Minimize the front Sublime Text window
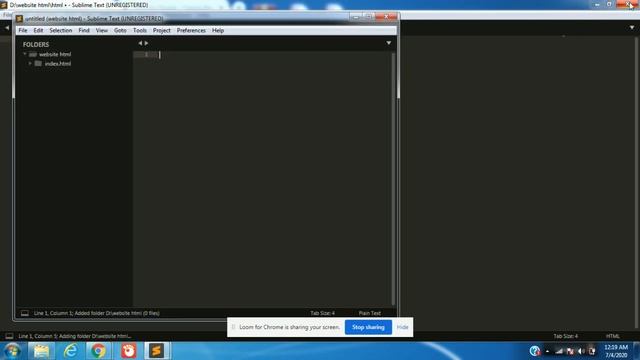Viewport: 640px width, 360px height. pyautogui.click(x=356, y=17)
